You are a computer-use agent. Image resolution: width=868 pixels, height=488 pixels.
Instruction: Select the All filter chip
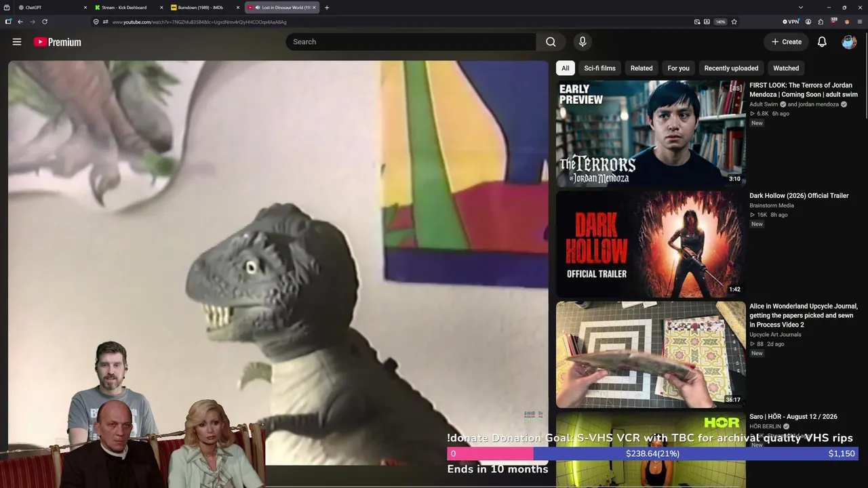[566, 68]
